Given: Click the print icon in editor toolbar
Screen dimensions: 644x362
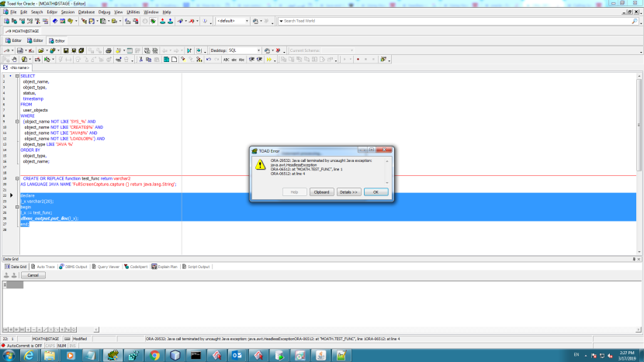Looking at the screenshot, I should click(x=109, y=50).
